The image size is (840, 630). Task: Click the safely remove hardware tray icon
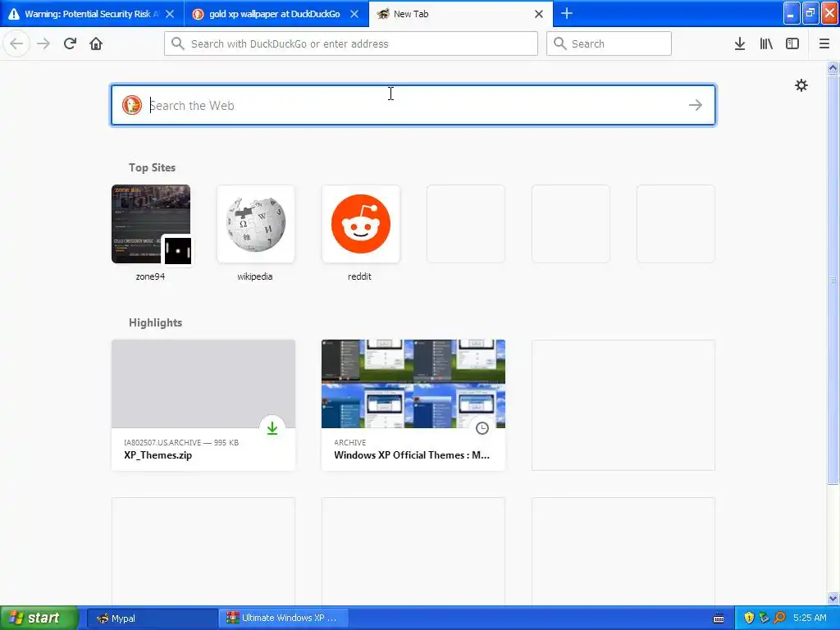tap(765, 618)
